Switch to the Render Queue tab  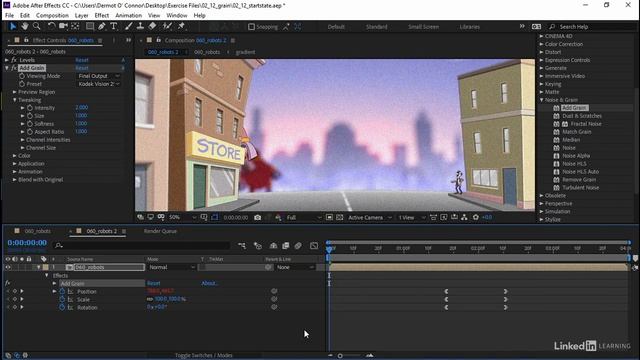[x=160, y=231]
